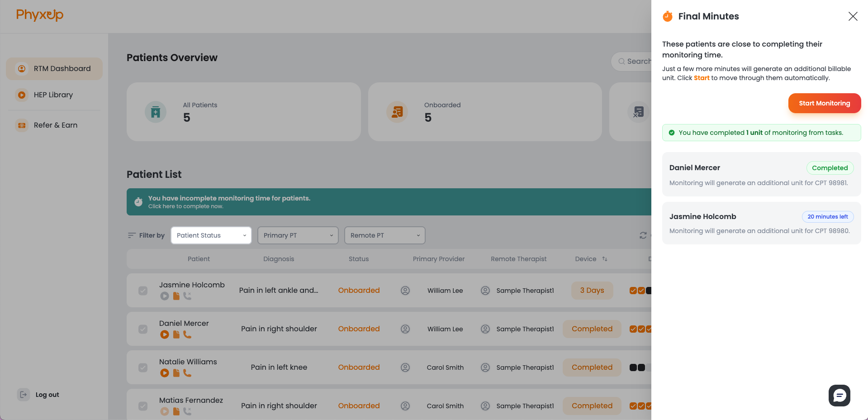Open the Patient Status filter dropdown
This screenshot has width=868, height=420.
click(x=211, y=235)
